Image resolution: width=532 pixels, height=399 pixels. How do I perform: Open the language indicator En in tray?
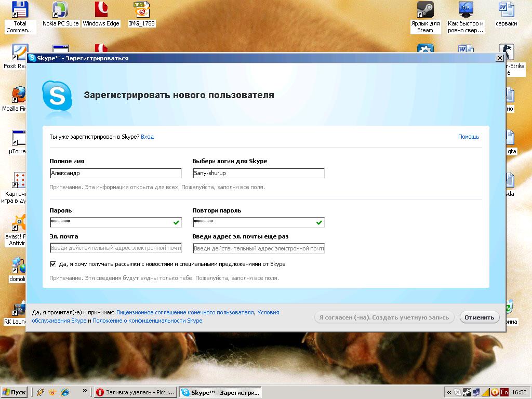pyautogui.click(x=504, y=392)
